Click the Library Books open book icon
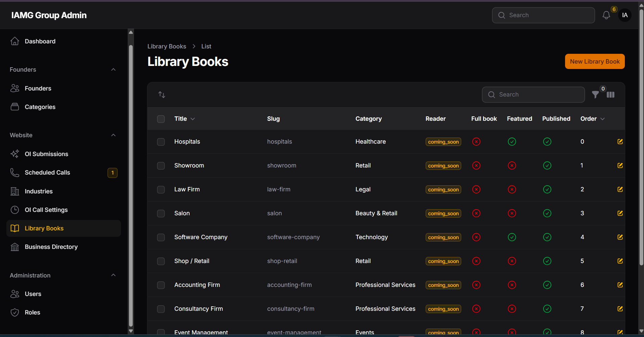The width and height of the screenshot is (644, 337). tap(15, 228)
